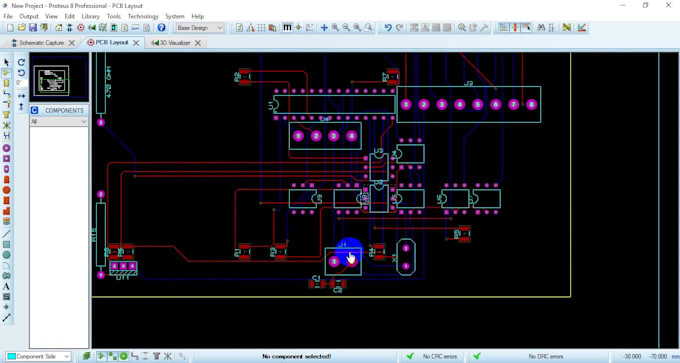Toggle metric units with the 'm' icon
The image size is (680, 363).
point(287,28)
